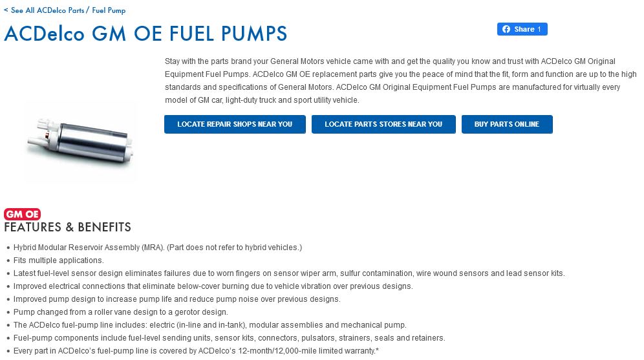Click the gerotor design bullet point

120,312
